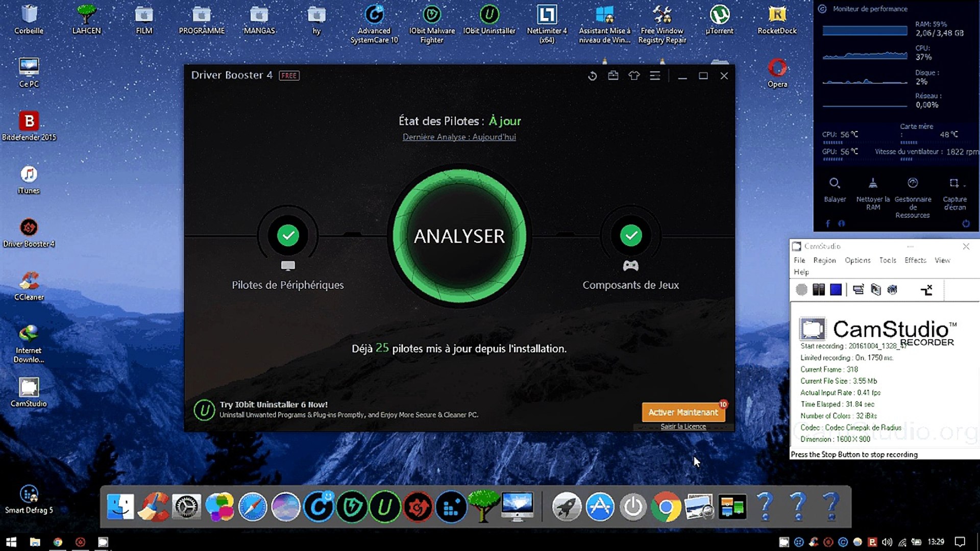Open Driver Booster's hamburger options menu

tap(655, 76)
